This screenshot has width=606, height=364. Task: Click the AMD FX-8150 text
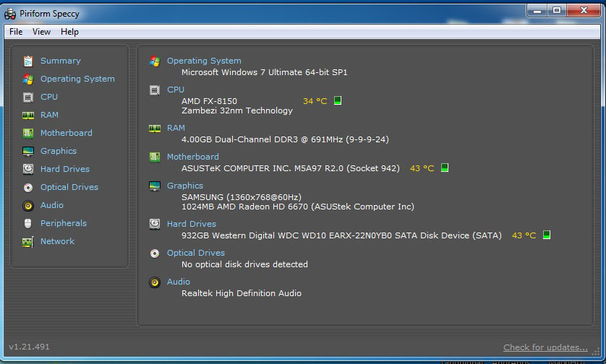[x=209, y=102]
